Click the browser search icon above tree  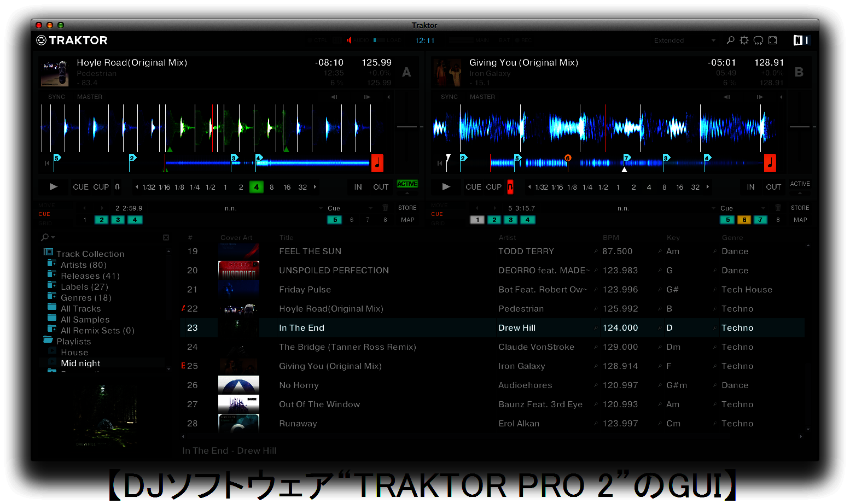(45, 237)
